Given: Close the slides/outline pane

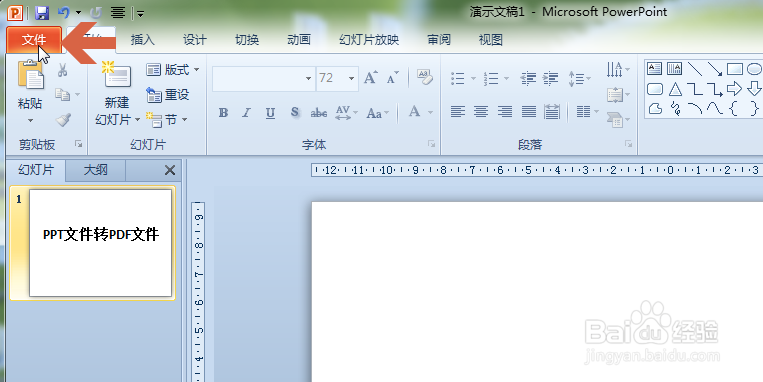Looking at the screenshot, I should coord(170,170).
